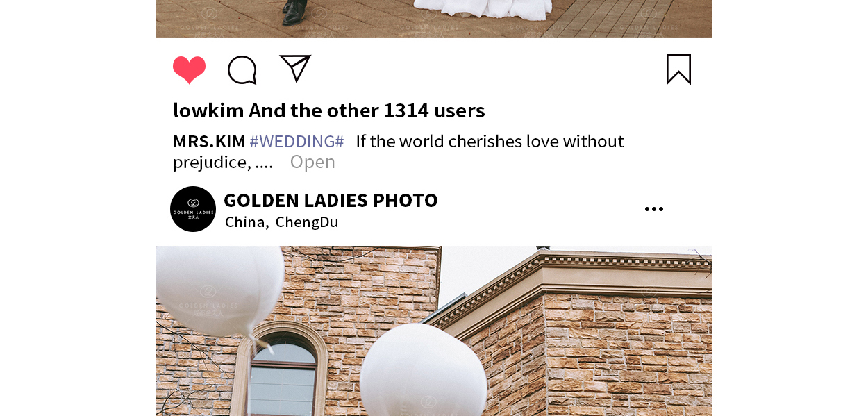Image resolution: width=868 pixels, height=416 pixels.
Task: Expand caption with the Open link
Action: click(x=312, y=162)
